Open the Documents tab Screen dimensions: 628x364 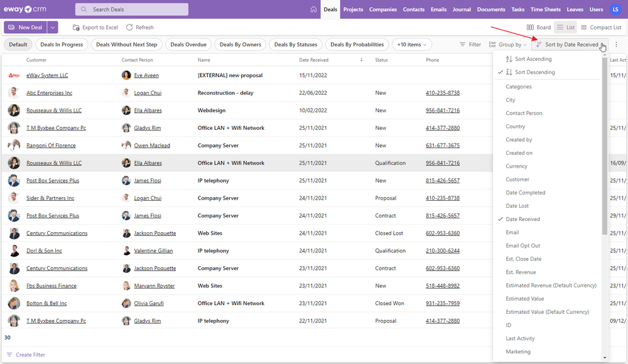491,9
